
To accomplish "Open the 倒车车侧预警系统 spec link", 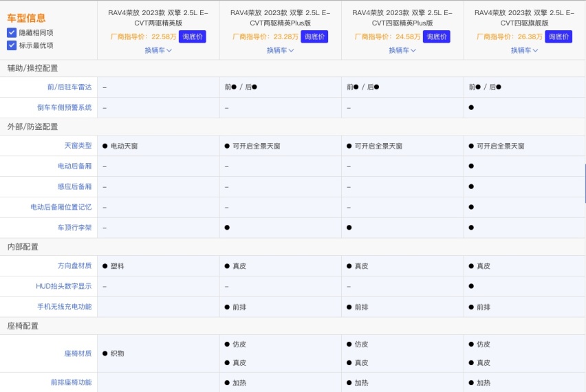I will [64, 107].
